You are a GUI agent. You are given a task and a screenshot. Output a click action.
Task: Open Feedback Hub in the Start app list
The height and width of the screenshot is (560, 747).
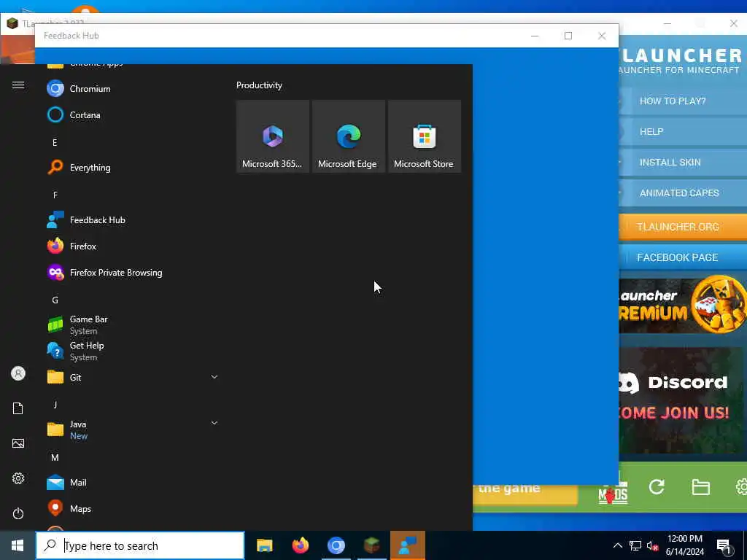[x=132, y=220]
